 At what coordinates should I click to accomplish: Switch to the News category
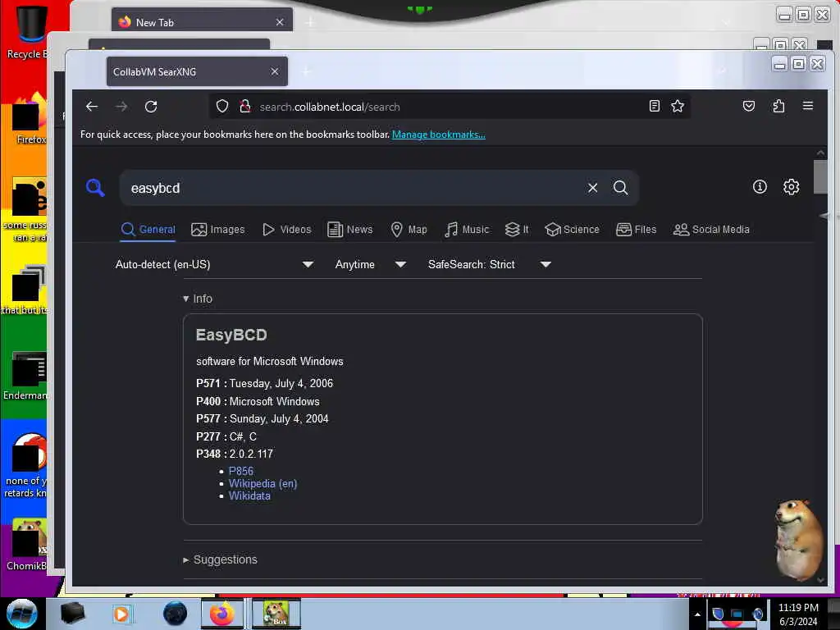[x=349, y=230]
